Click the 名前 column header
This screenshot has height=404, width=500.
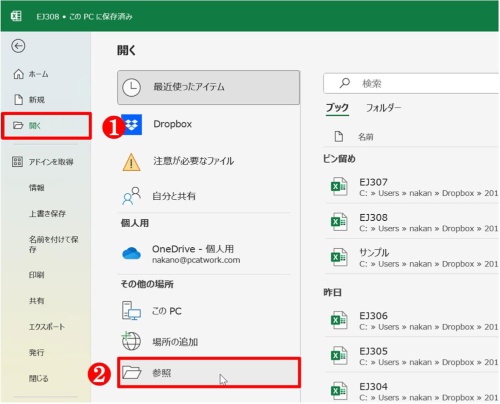366,137
